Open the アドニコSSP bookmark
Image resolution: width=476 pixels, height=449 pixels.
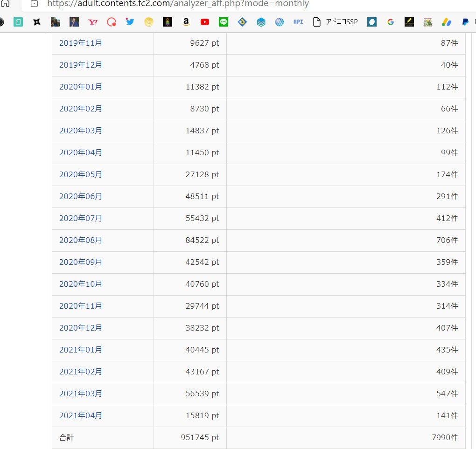336,22
